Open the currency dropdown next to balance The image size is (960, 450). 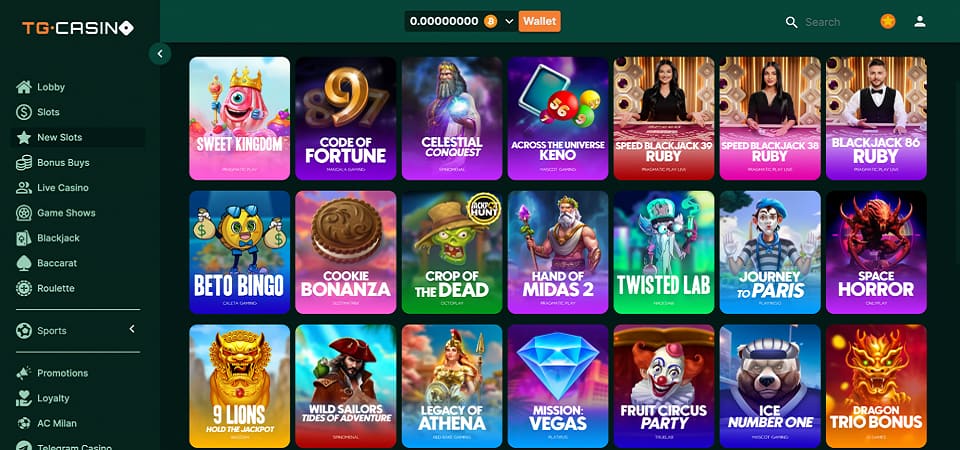tap(509, 21)
